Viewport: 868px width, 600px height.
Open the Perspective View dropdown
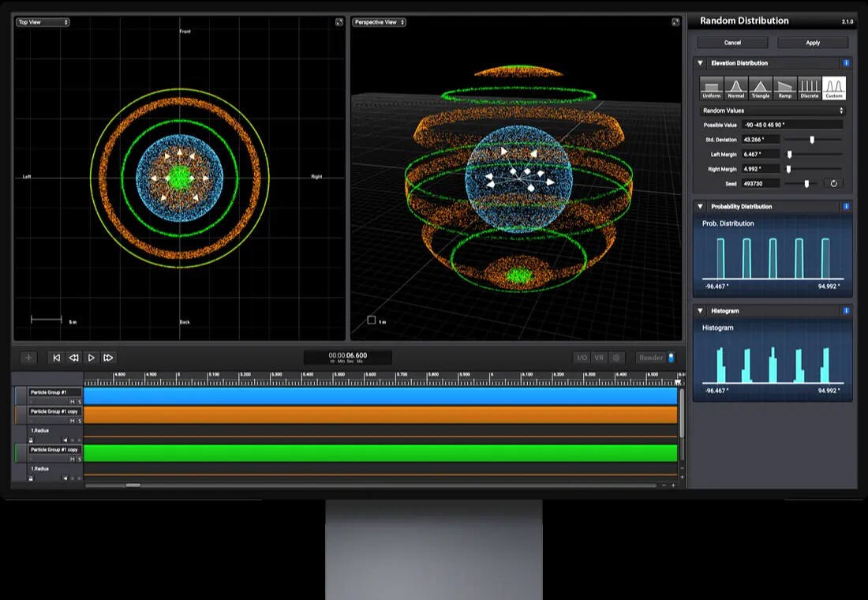(x=380, y=22)
